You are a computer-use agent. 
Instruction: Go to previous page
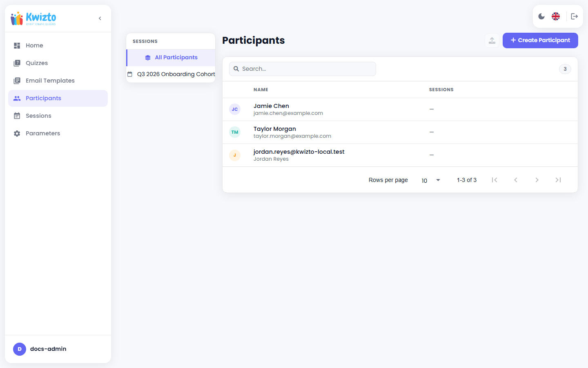pos(516,180)
